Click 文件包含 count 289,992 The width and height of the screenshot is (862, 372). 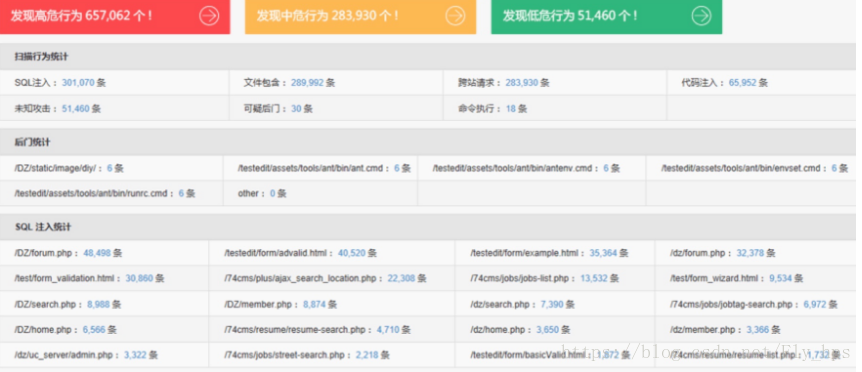pyautogui.click(x=307, y=83)
